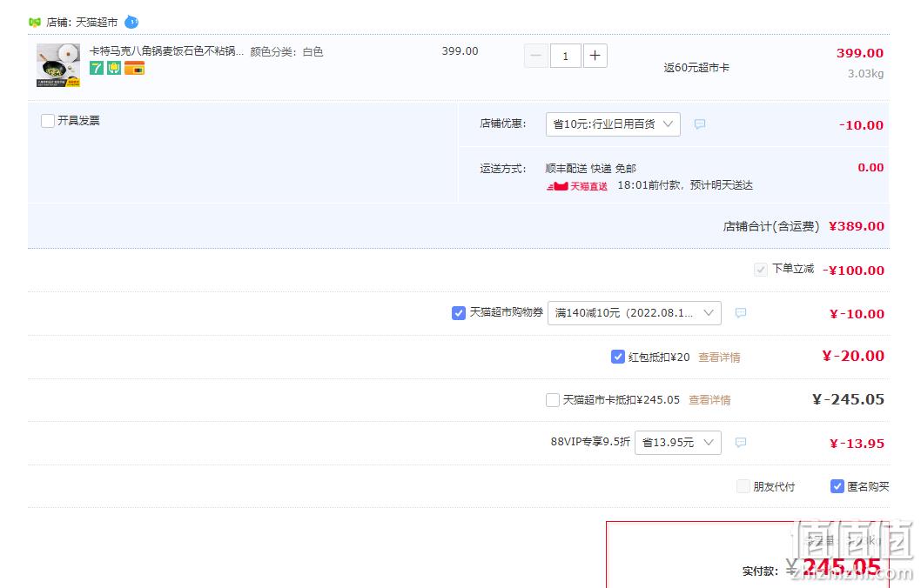The width and height of the screenshot is (921, 588).
Task: Click the 店铺合计(含运费) ¥389.00 total
Action: pos(803,226)
